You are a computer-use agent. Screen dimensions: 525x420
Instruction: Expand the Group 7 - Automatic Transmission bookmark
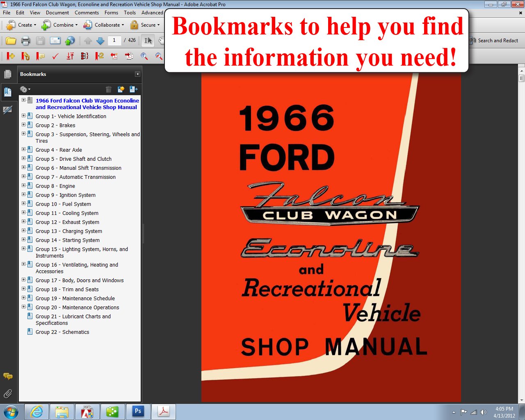coord(23,176)
